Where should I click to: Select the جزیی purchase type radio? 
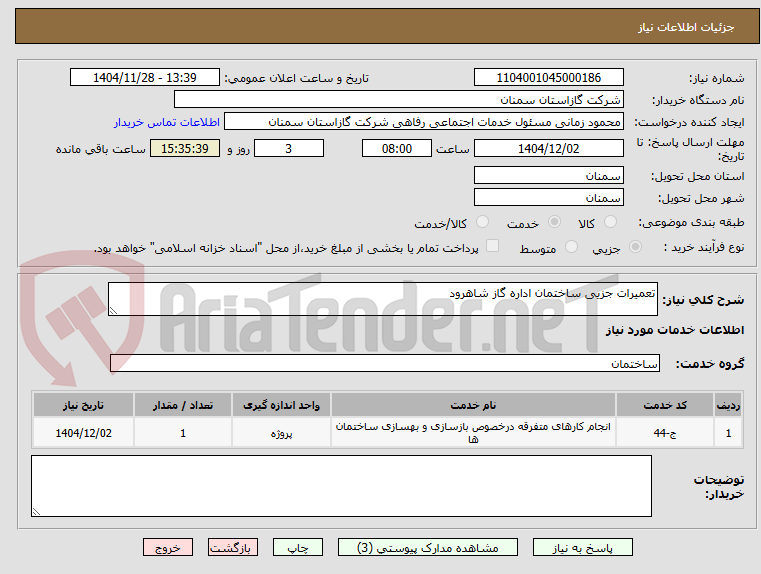click(x=635, y=247)
